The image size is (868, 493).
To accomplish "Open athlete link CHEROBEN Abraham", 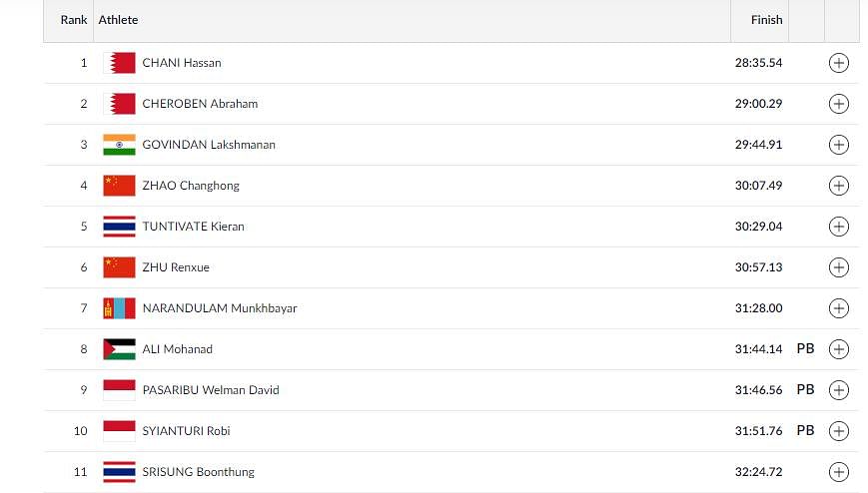I will coord(200,104).
